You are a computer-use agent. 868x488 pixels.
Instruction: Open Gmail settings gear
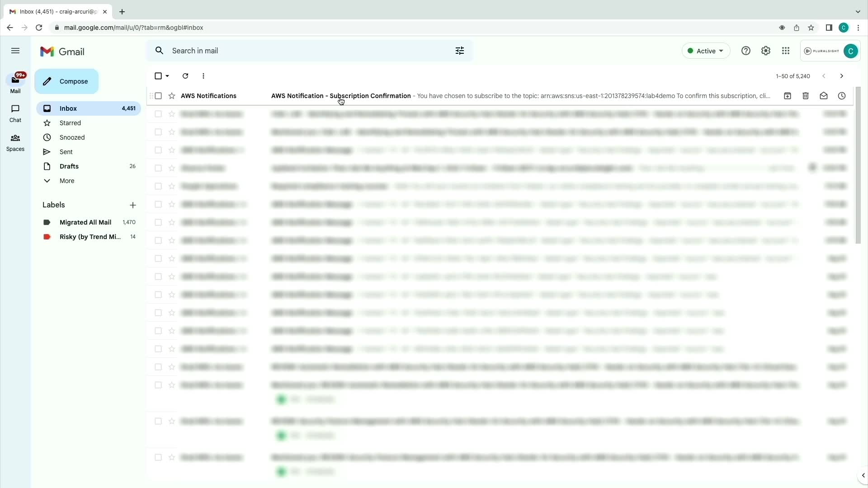click(x=765, y=51)
